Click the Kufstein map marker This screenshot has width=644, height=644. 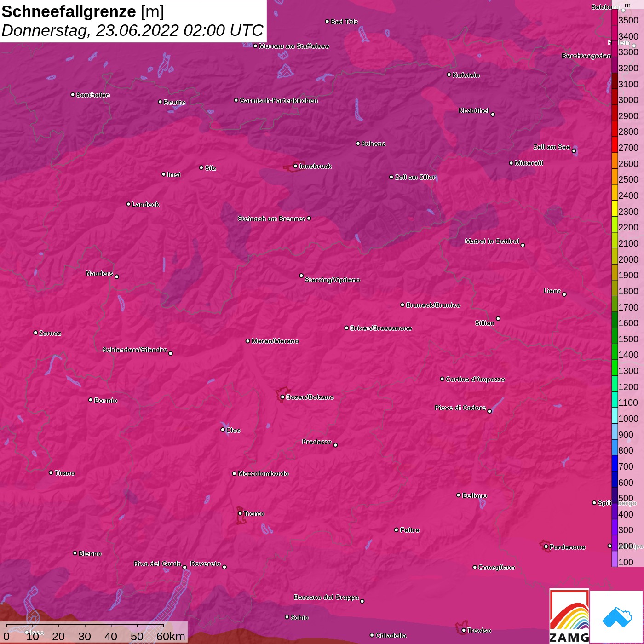click(x=449, y=75)
